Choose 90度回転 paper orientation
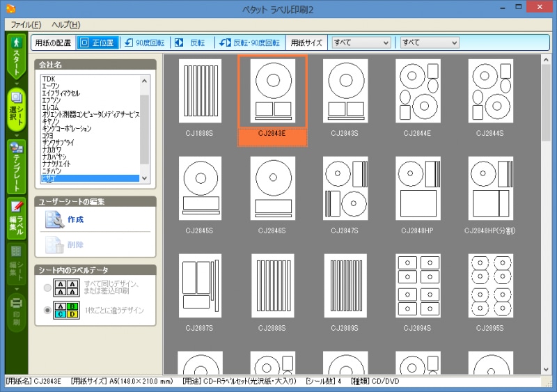Screen dimensions: 557x392 pos(143,42)
